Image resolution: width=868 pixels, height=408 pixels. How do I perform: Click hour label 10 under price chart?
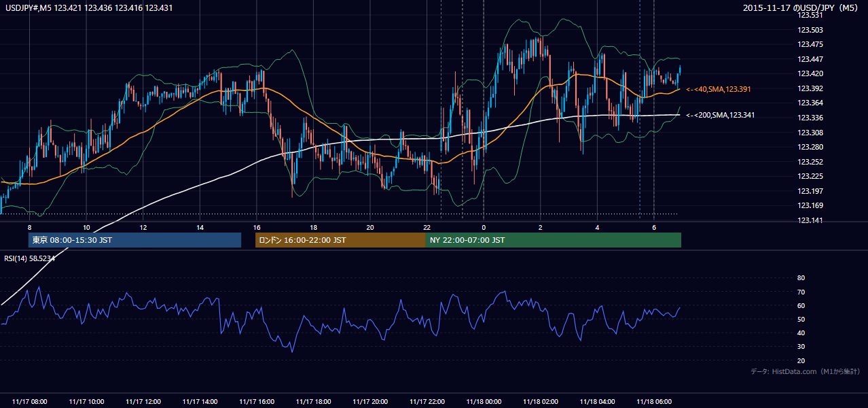pos(86,227)
